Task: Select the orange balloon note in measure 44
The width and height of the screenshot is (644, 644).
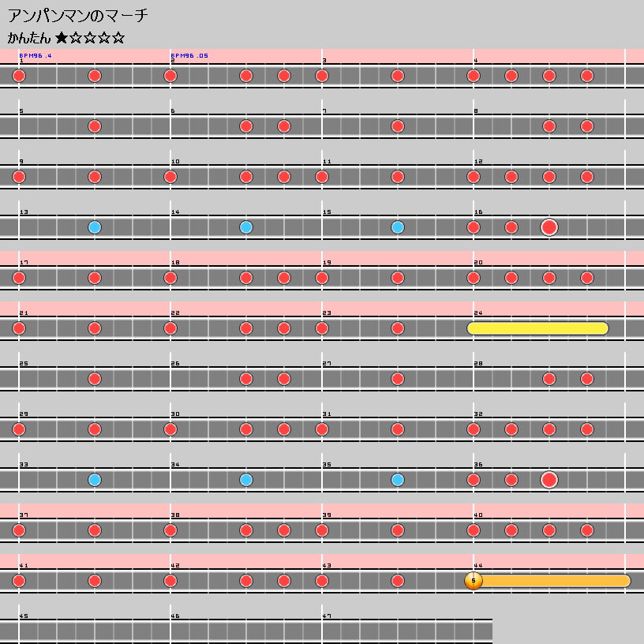Action: click(x=474, y=581)
